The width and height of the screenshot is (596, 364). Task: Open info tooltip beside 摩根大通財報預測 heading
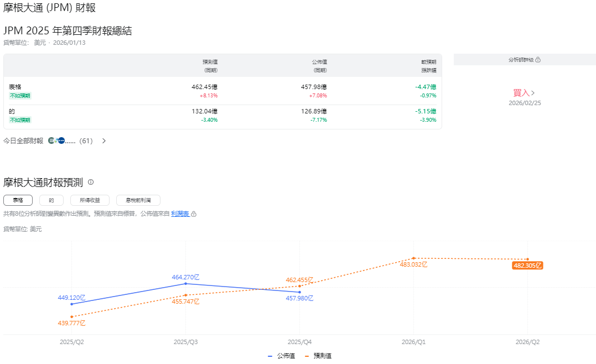[x=90, y=182]
